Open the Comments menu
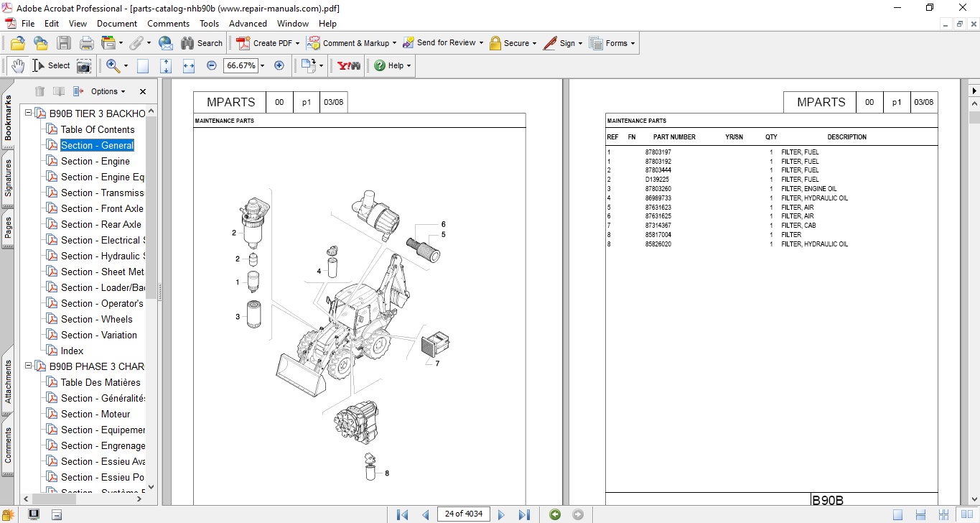980x523 pixels. tap(169, 24)
